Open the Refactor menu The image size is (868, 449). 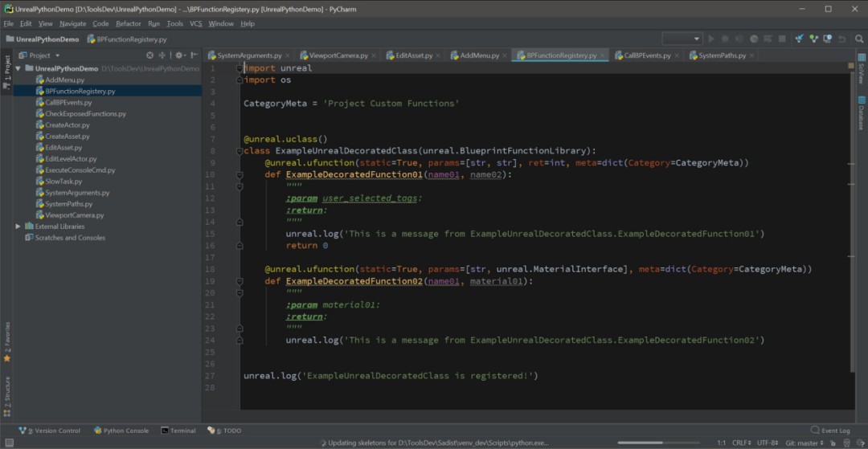[x=129, y=24]
